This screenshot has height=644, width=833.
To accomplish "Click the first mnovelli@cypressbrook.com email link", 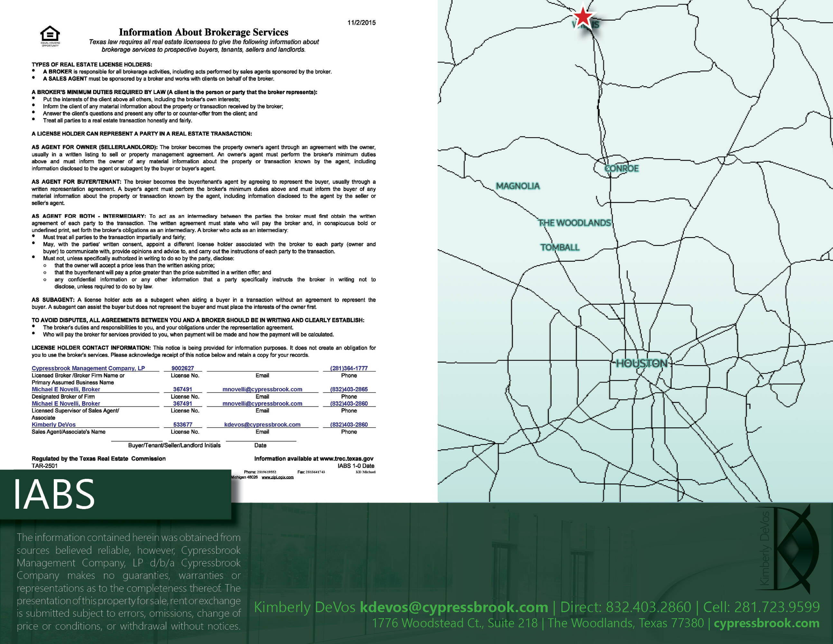I will click(x=262, y=389).
